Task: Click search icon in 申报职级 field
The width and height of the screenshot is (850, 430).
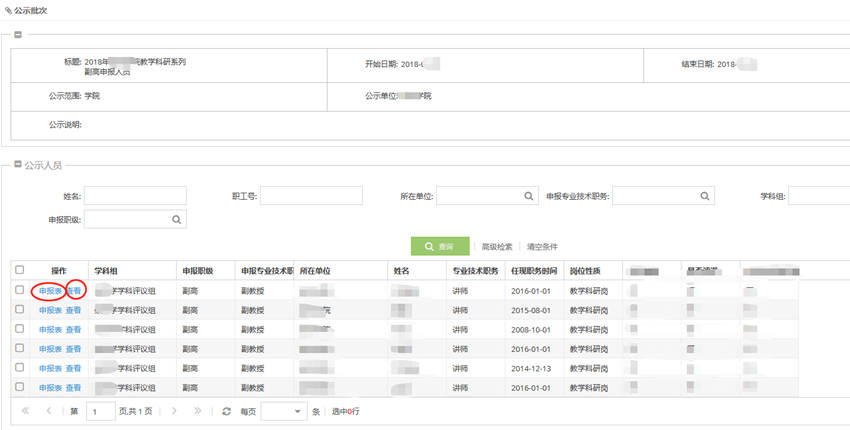Action: (177, 219)
